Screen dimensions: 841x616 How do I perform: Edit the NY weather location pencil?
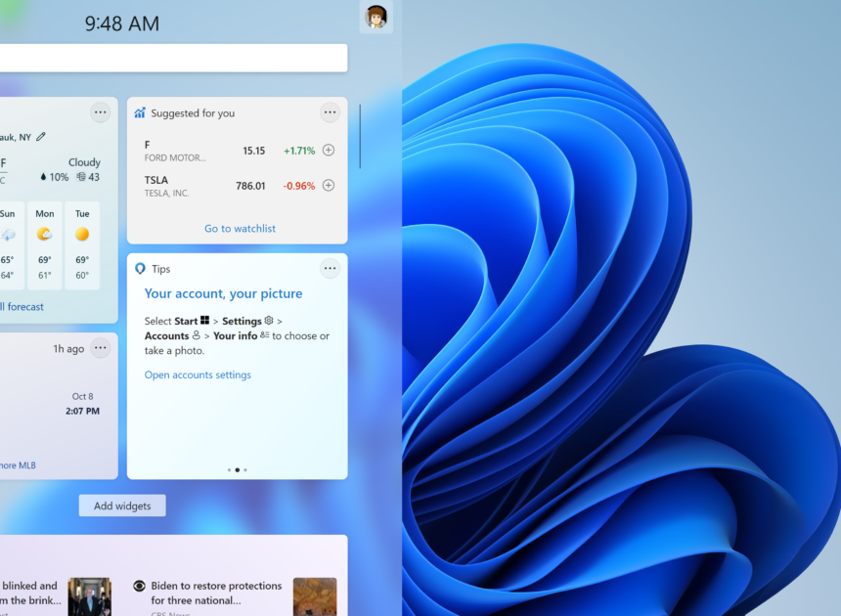click(41, 137)
